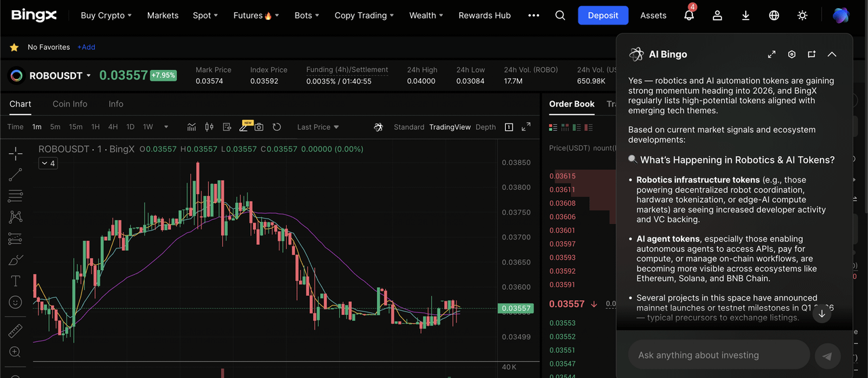Toggle the light/dark theme sun icon
Screen dimensions: 868x378
click(803, 15)
